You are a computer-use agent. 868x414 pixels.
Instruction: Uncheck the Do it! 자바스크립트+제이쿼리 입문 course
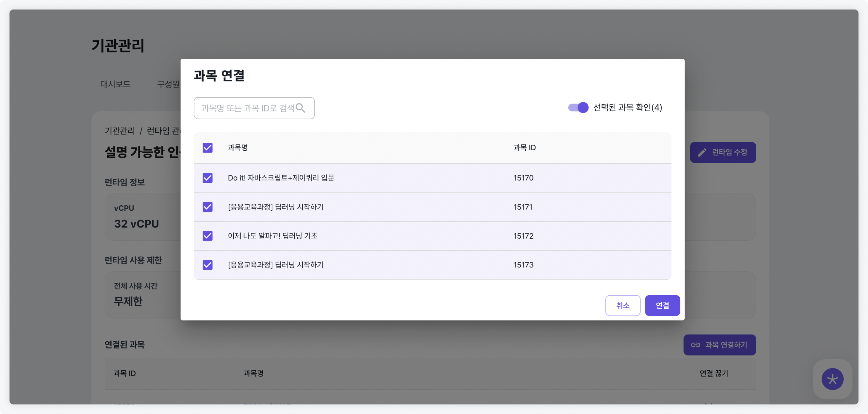[208, 178]
